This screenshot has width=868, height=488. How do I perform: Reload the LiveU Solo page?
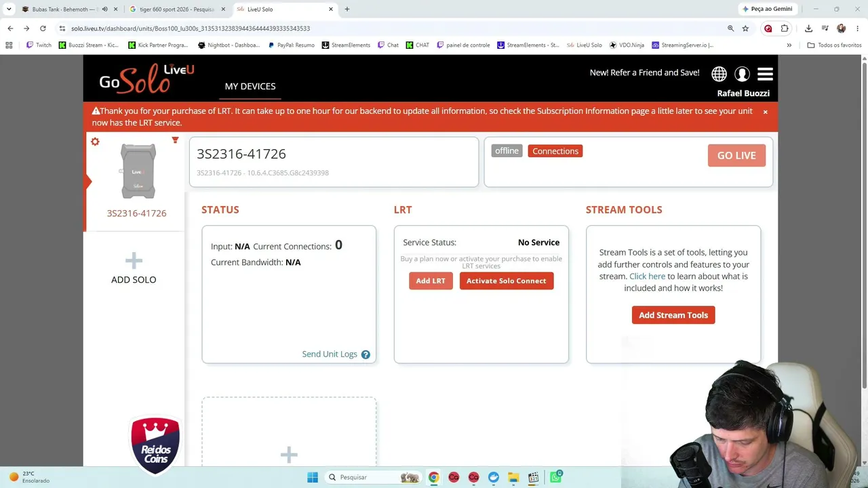click(x=43, y=28)
